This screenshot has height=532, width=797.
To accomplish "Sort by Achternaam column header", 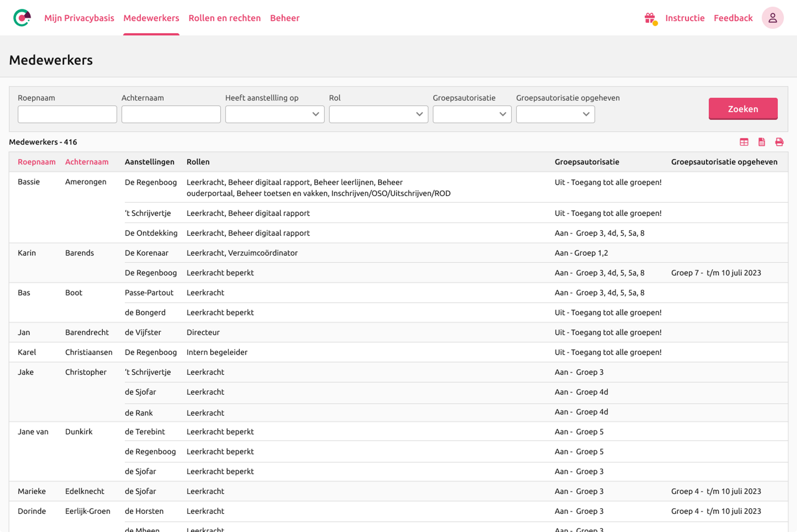I will point(87,162).
